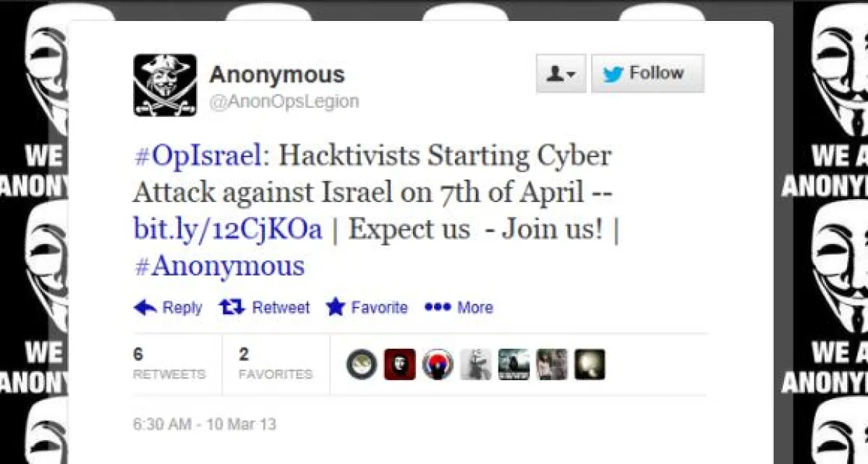
Task: Click the Reply arrow icon
Action: (145, 308)
